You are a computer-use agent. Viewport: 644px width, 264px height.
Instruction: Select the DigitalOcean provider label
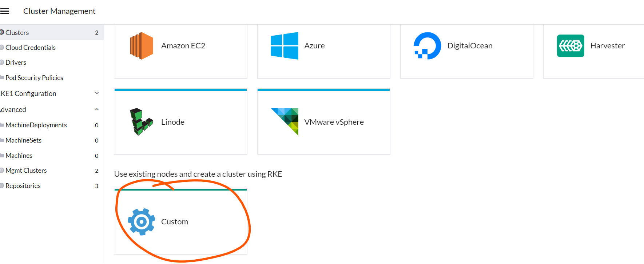click(470, 46)
